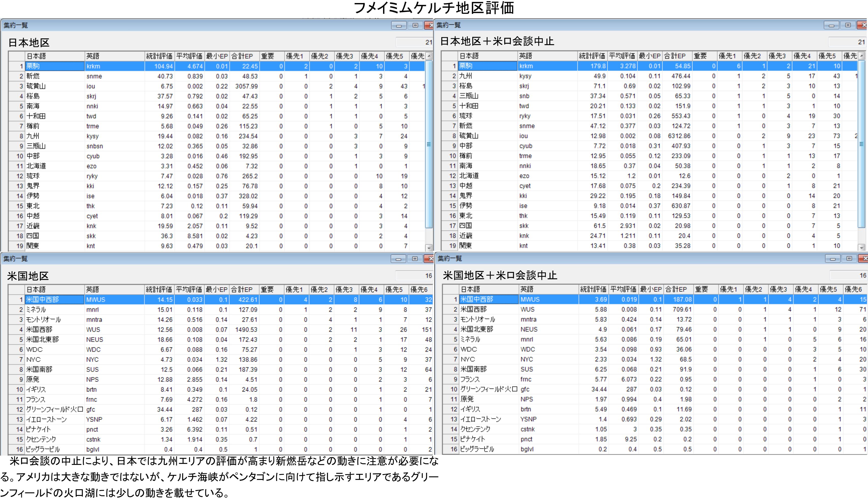Click the 平均評価 header in the 米国地区+米ロ会談中止 table
The width and height of the screenshot is (868, 499).
(x=623, y=289)
